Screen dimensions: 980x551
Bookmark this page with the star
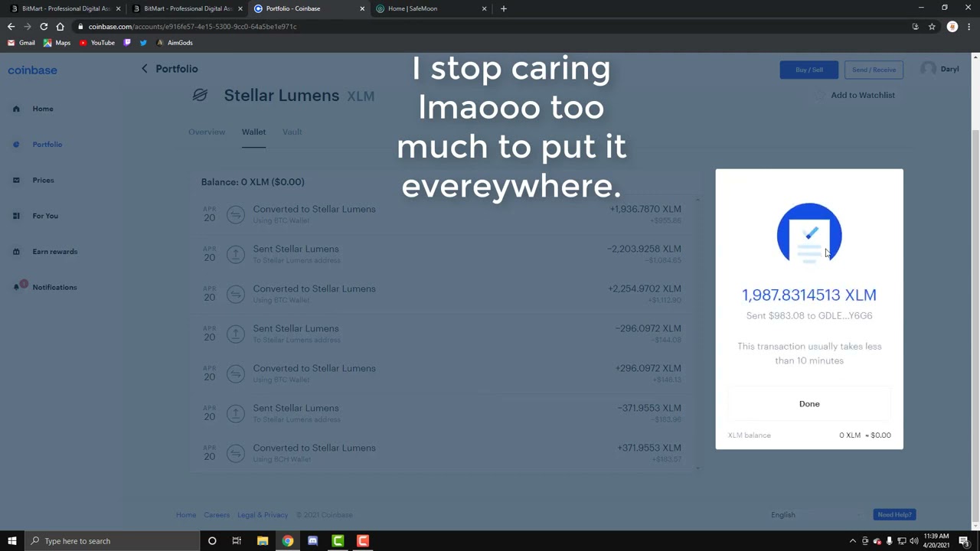pyautogui.click(x=932, y=27)
